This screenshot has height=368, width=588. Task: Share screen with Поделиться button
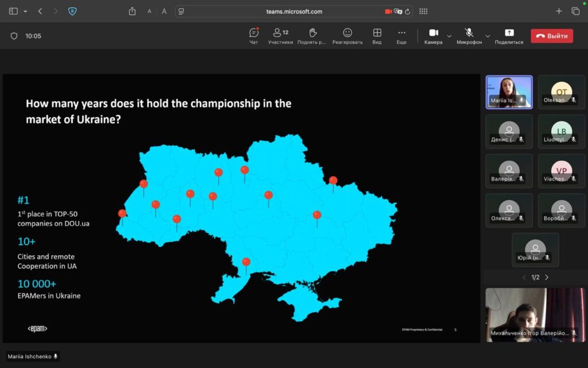[x=509, y=36]
